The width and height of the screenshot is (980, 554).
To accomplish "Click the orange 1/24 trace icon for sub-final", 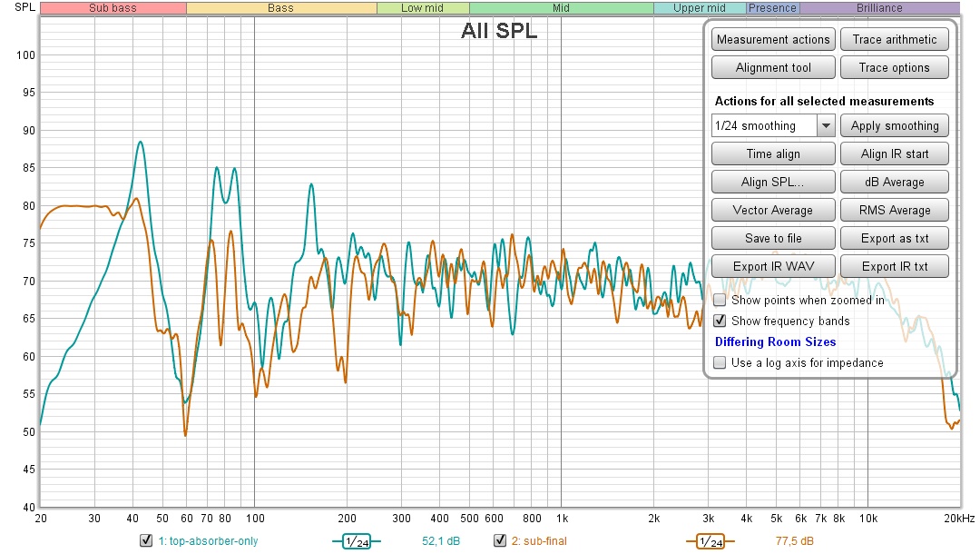I will (710, 541).
